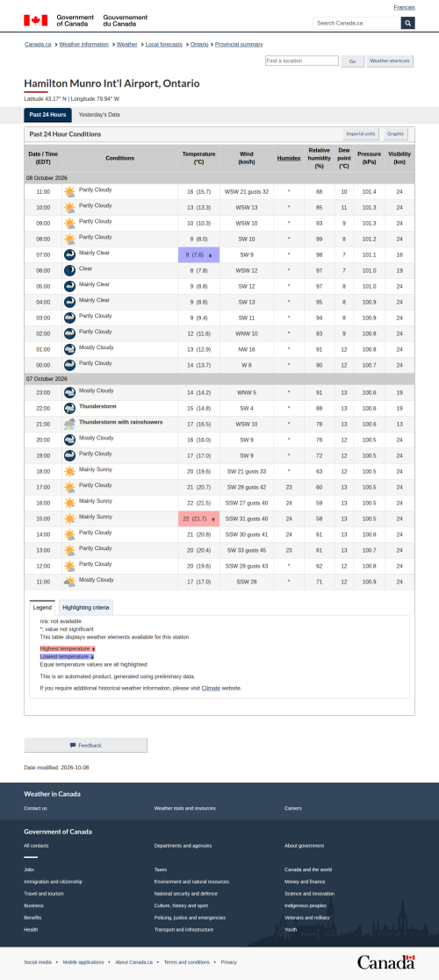Click the Partly Cloudy night icon at 03:00
Screen dimensions: 439x980
click(69, 318)
